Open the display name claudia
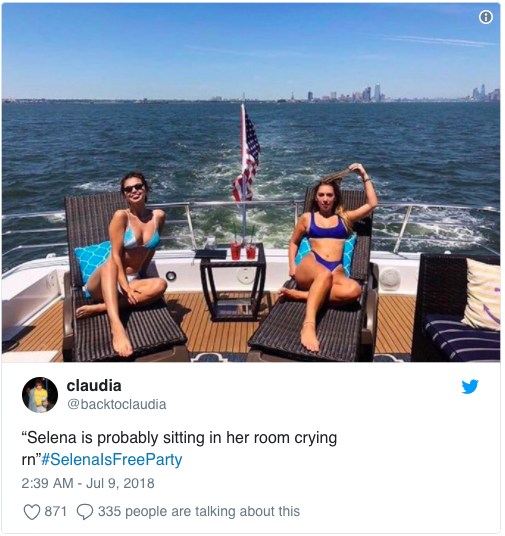Screen dimensions: 505x536 (94, 386)
